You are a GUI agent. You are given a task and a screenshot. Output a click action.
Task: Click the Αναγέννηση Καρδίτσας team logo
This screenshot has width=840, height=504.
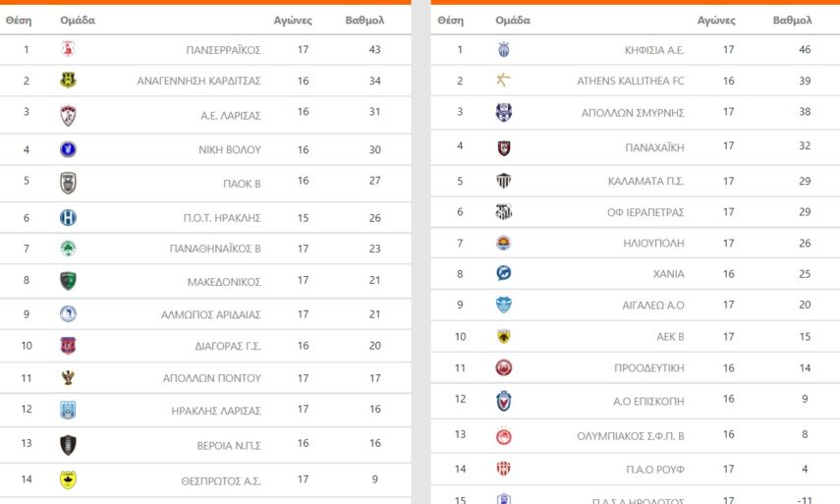click(68, 81)
